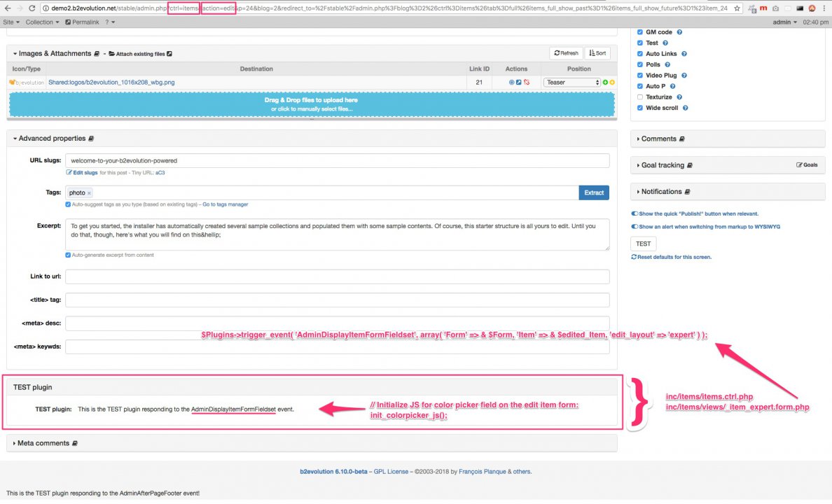Open the ? help menu

pyautogui.click(x=110, y=22)
